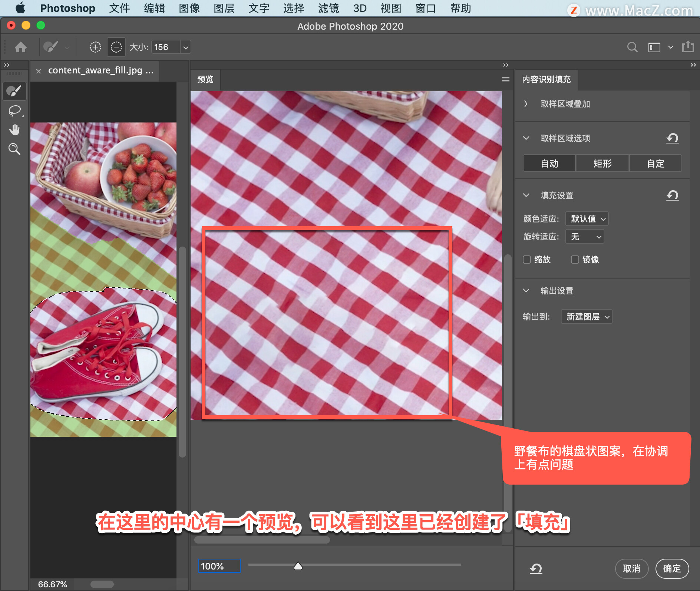Click the 确定 button
700x591 pixels.
click(x=672, y=568)
